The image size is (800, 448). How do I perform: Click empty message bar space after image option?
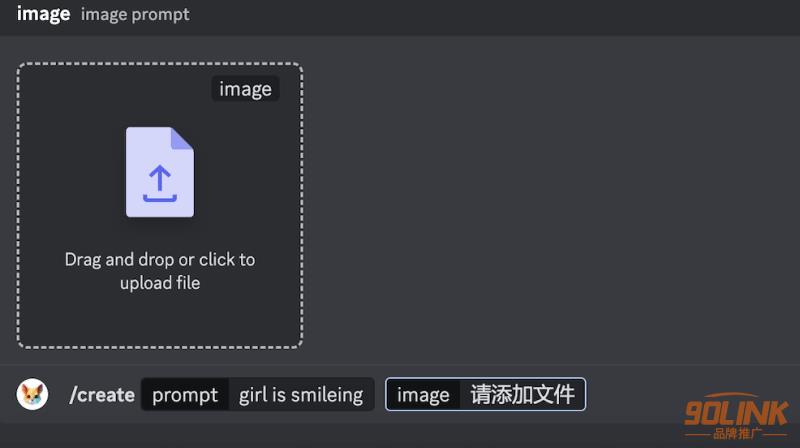click(x=633, y=394)
